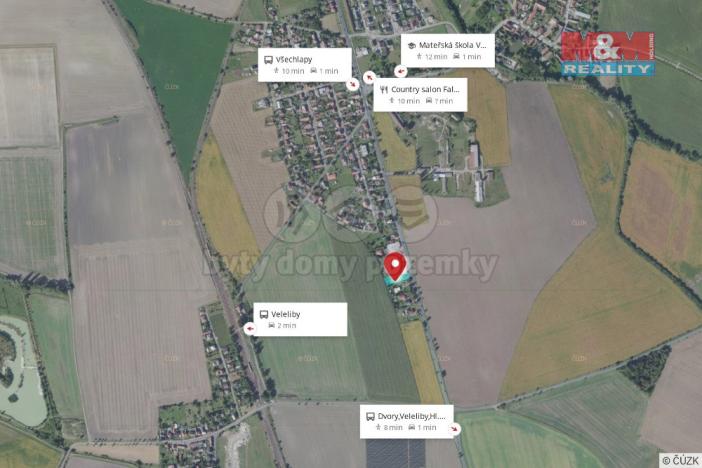The height and width of the screenshot is (468, 702).
Task: Click the bus icon beside Dvory,Veleliby
Action: pyautogui.click(x=370, y=416)
